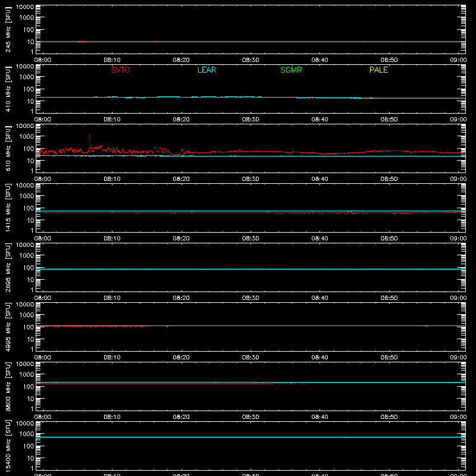This screenshot has height=476, width=476.
Task: Select the 8800 MHz [SFU] axis title
Action: point(8,386)
